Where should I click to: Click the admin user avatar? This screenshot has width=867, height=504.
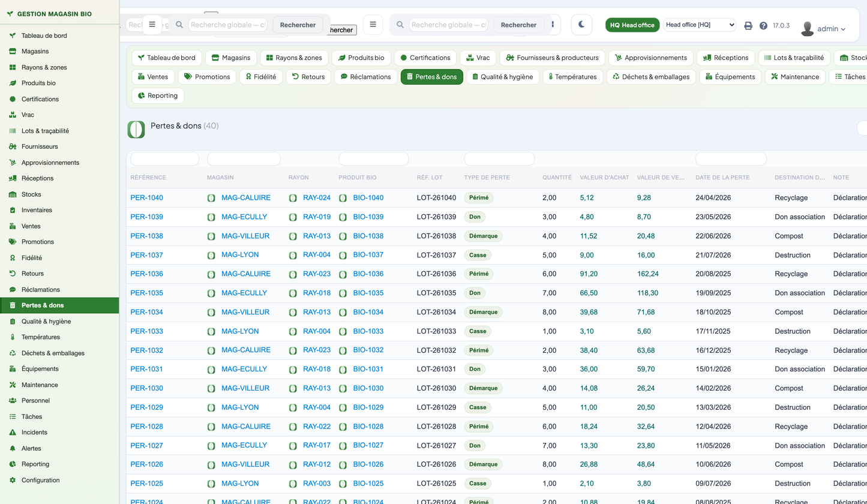[808, 28]
